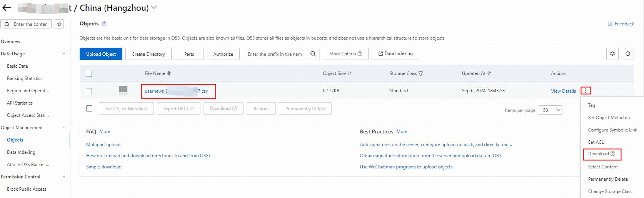Open the Storage Class filter icon
Image resolution: width=644 pixels, height=198 pixels.
[x=420, y=74]
